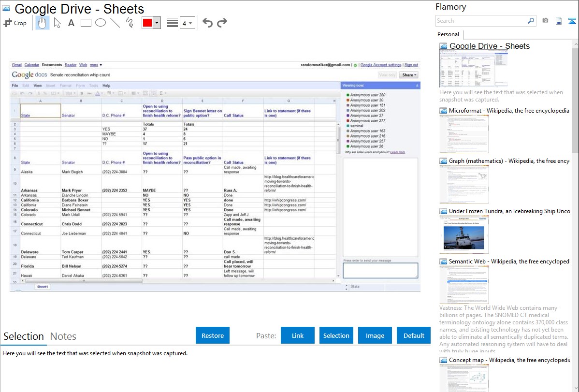This screenshot has width=579, height=392.
Task: Select the Crop tool
Action: (15, 23)
